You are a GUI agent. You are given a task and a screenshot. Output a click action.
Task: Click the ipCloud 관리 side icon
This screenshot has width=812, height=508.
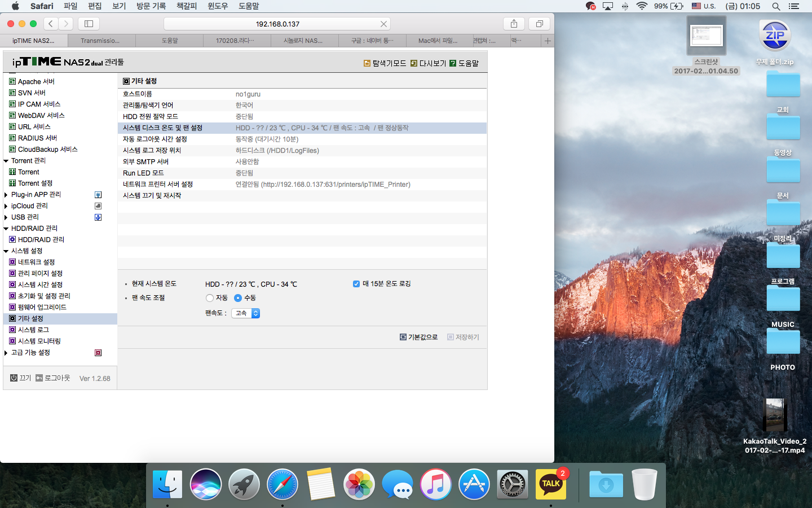coord(98,206)
